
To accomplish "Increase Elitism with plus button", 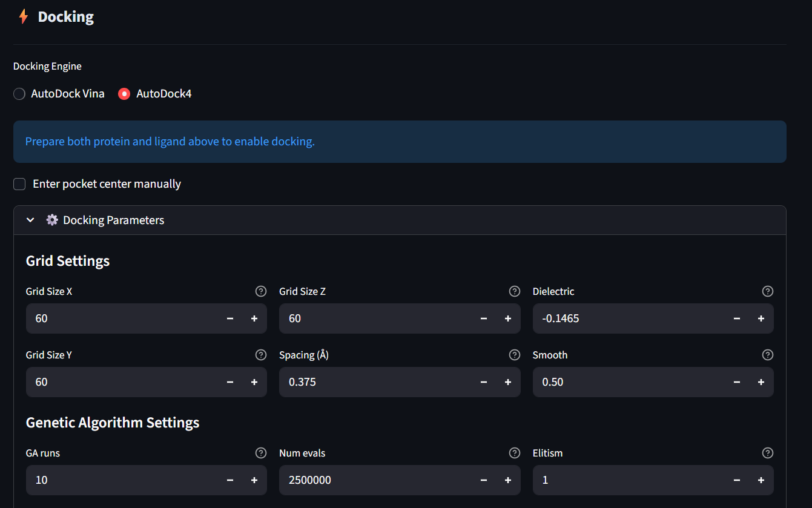I will (761, 480).
